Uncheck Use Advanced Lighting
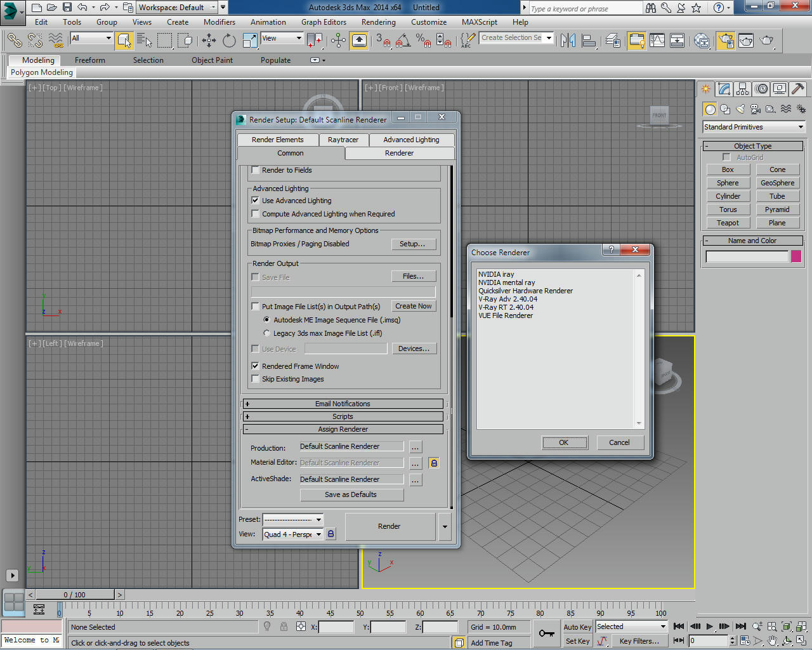The image size is (812, 650). [255, 201]
